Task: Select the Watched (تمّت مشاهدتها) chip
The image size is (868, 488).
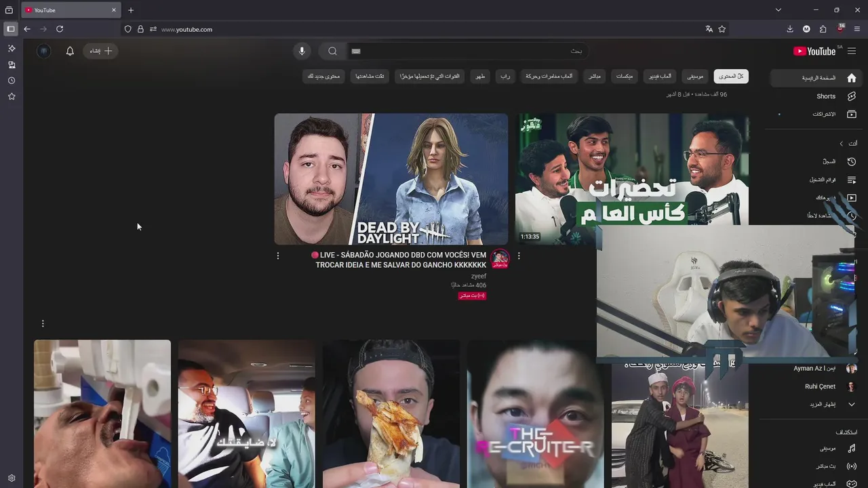Action: click(370, 77)
